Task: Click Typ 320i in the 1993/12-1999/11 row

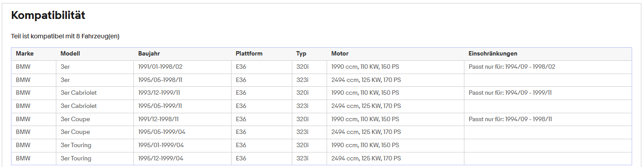Action: [303, 93]
